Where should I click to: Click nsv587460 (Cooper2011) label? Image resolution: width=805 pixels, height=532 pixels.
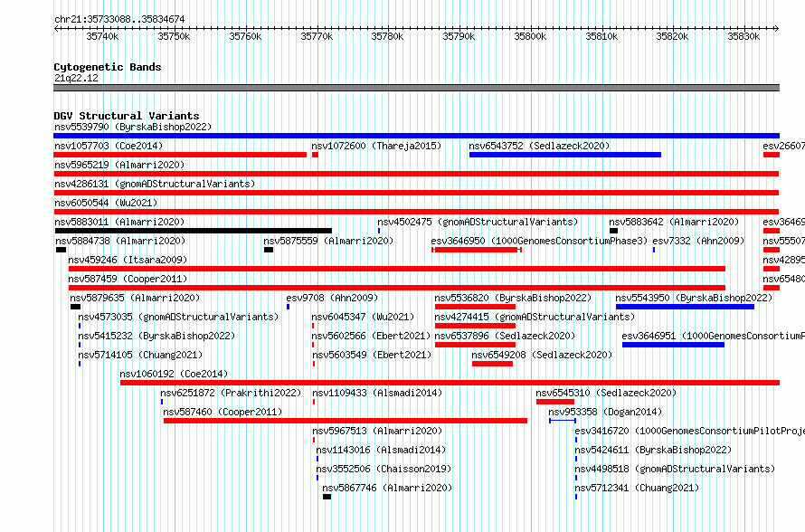click(x=223, y=412)
